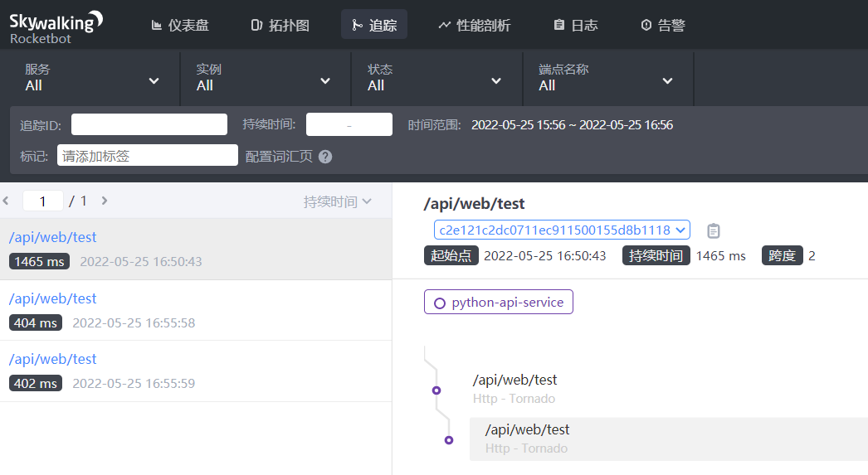The image size is (868, 475).
Task: Click the time range 2022-05-25 15:56 ~ 16:56
Action: click(x=572, y=125)
